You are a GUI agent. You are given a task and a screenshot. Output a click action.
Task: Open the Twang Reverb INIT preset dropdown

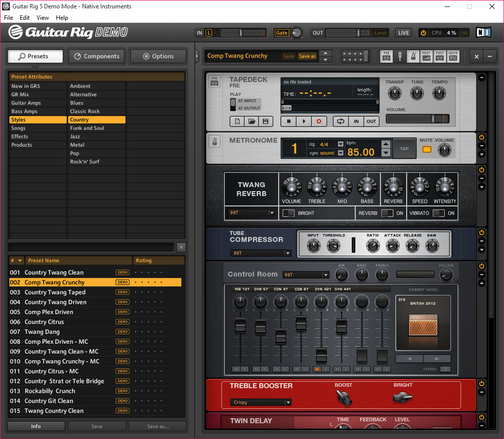pos(252,213)
